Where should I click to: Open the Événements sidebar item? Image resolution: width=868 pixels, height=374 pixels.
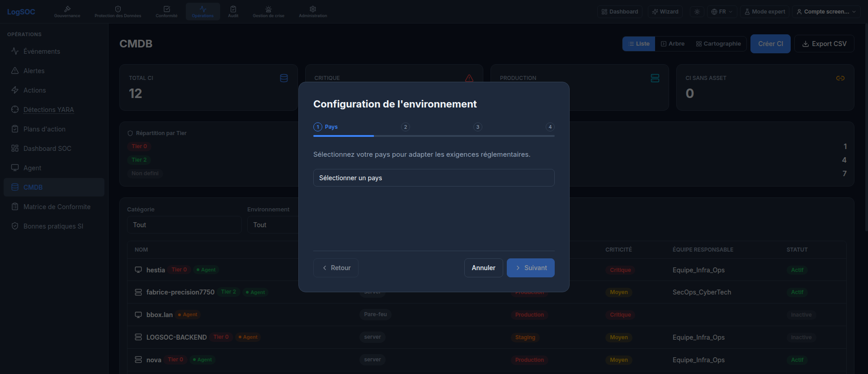(42, 51)
